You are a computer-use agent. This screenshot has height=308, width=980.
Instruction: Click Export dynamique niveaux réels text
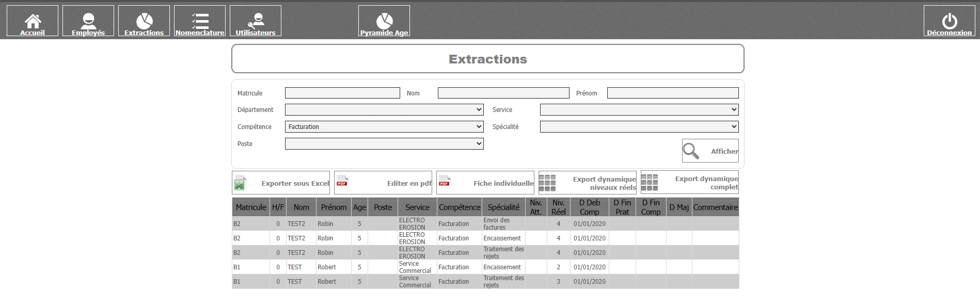click(x=605, y=183)
